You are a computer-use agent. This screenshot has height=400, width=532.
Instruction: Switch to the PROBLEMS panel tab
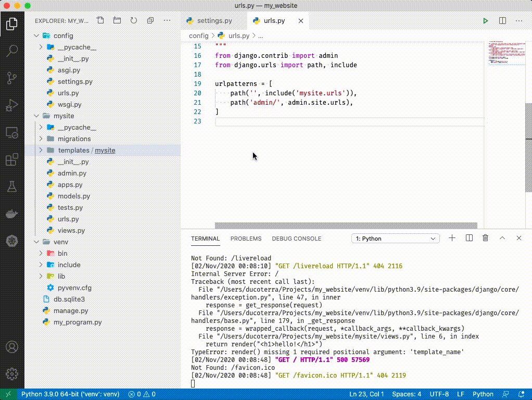(x=246, y=239)
